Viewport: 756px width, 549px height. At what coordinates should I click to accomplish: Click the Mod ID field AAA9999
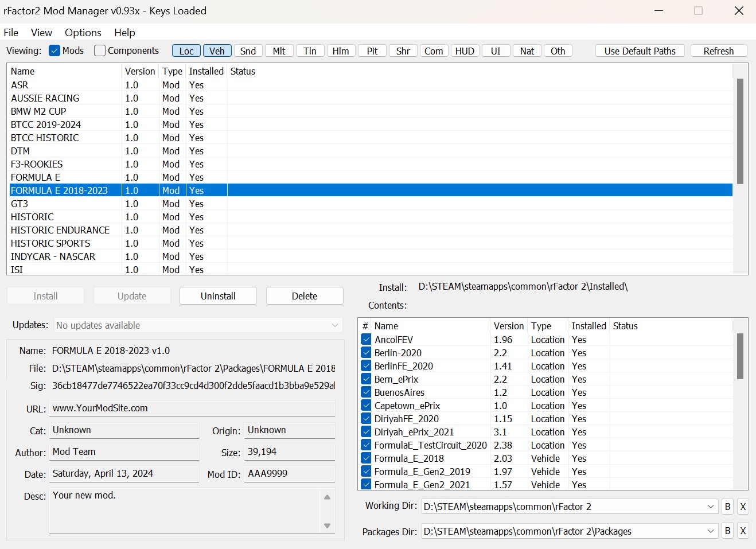tap(290, 474)
